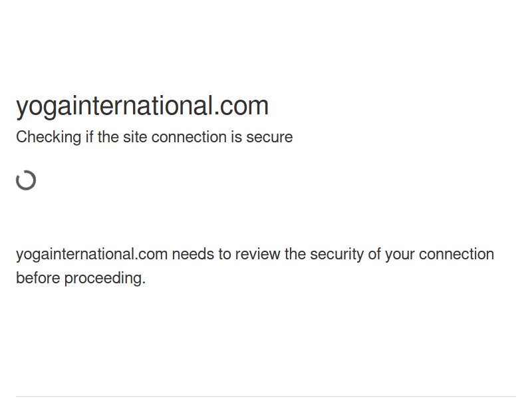
Task: Click the word "site" in the subtitle
Action: click(x=135, y=138)
